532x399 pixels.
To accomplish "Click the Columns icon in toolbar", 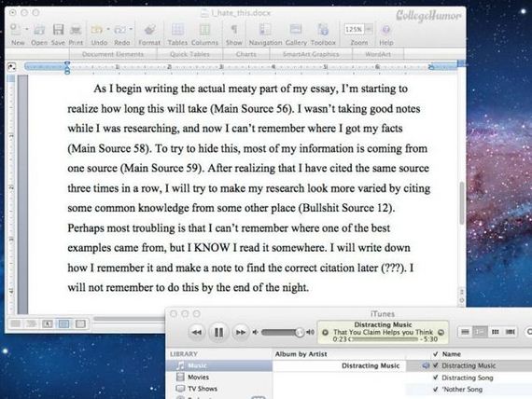I will [x=204, y=30].
